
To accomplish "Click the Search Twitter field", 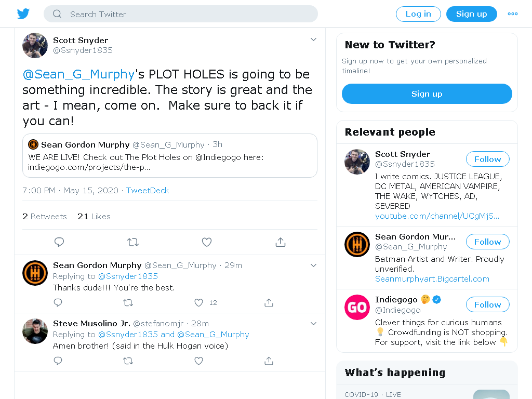I will tap(180, 14).
